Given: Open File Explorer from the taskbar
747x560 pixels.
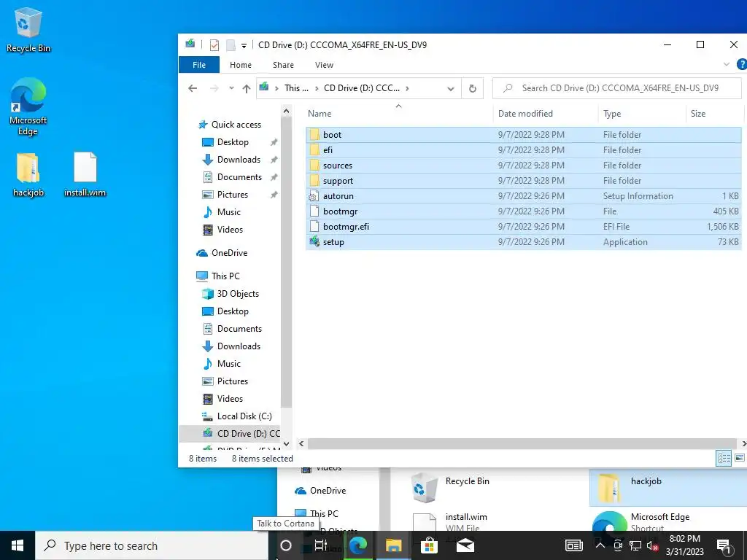Looking at the screenshot, I should [x=393, y=545].
